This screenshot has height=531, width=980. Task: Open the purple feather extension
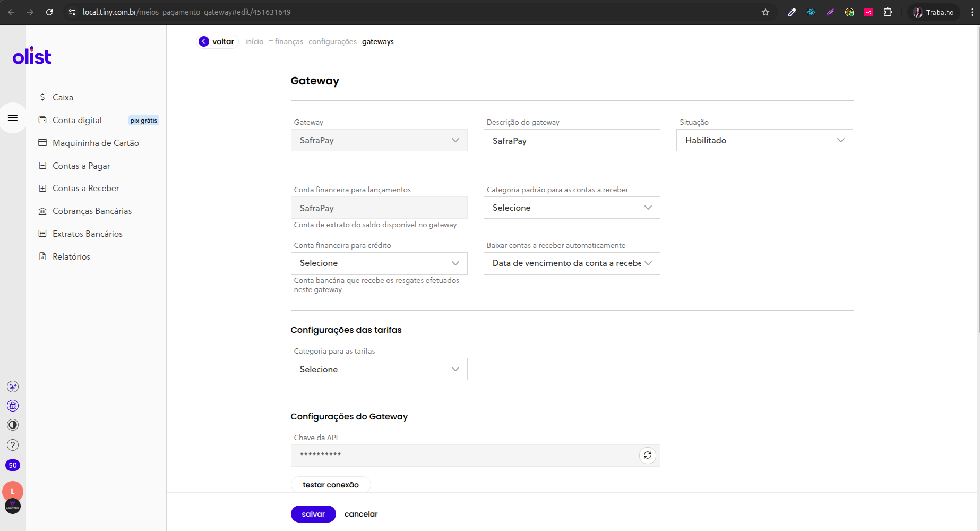[830, 12]
